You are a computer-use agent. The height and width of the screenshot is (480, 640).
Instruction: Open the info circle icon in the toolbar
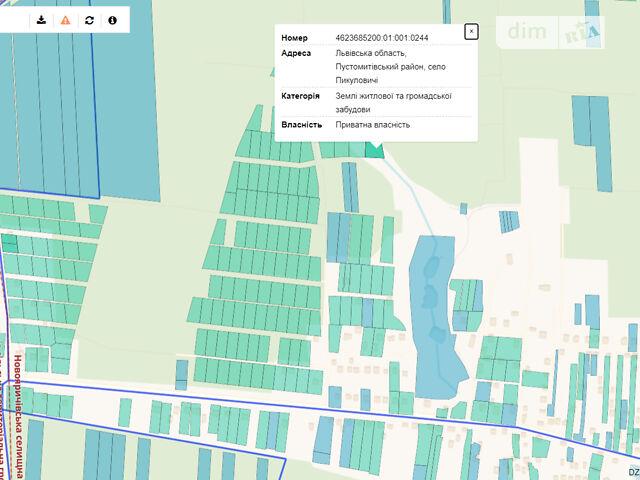pyautogui.click(x=112, y=20)
